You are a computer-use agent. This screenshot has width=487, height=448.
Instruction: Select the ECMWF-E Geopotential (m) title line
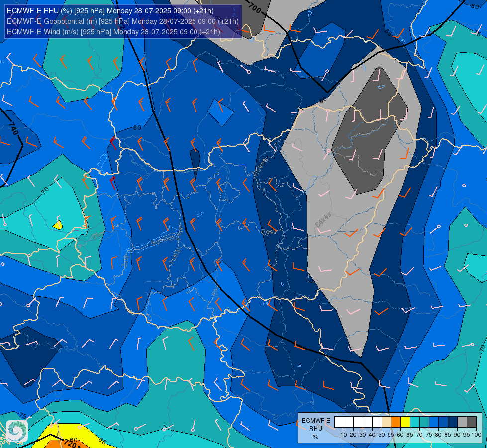click(x=123, y=21)
